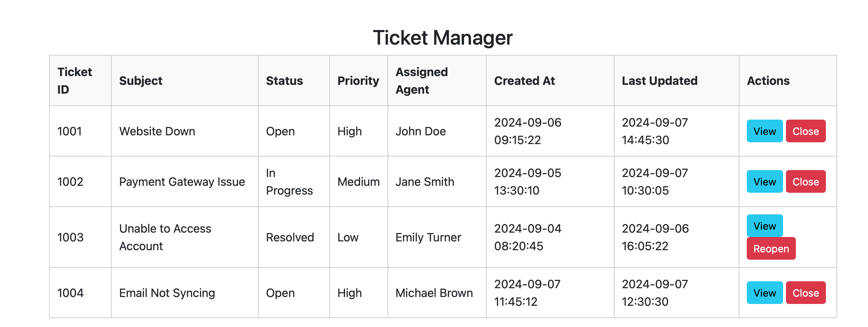This screenshot has width=868, height=327.
Task: View the Payment Gateway Issue ticket
Action: [x=764, y=181]
